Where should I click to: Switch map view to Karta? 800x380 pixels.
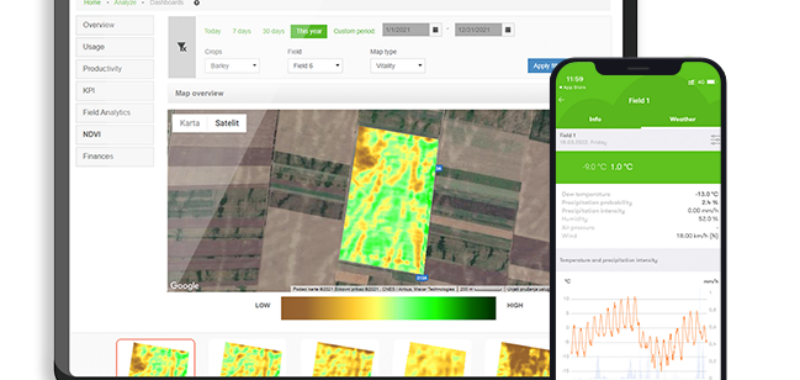(x=190, y=123)
